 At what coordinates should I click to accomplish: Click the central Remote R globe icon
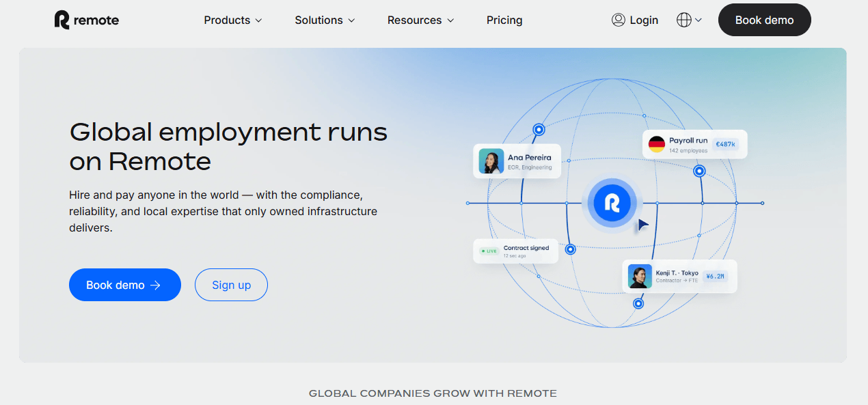[612, 203]
